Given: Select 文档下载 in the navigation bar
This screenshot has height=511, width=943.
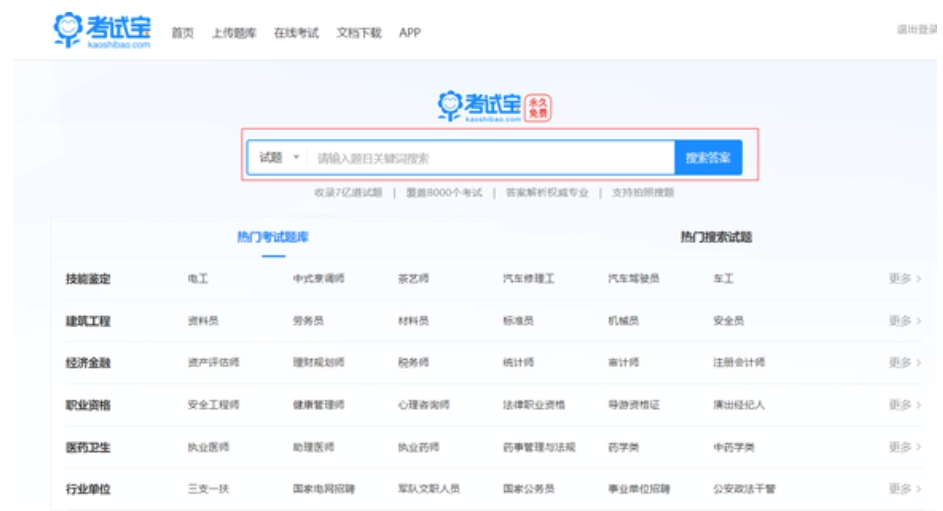Looking at the screenshot, I should (x=359, y=33).
